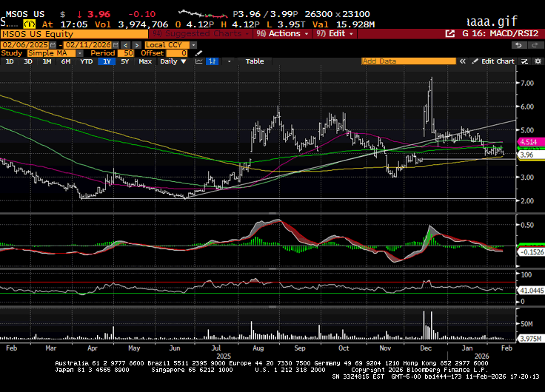The height and width of the screenshot is (392, 545).
Task: Click the MSOS US ticker header
Action: point(25,14)
